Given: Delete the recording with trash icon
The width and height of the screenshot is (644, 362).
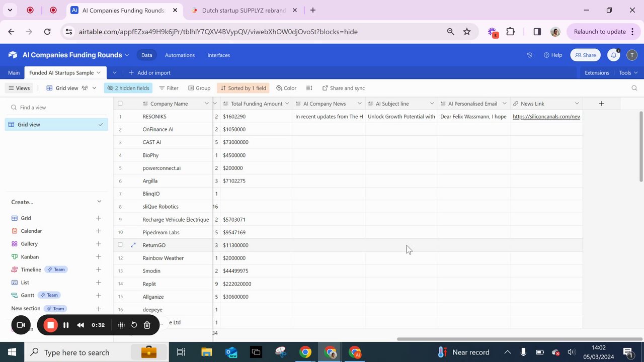Looking at the screenshot, I should [x=147, y=325].
